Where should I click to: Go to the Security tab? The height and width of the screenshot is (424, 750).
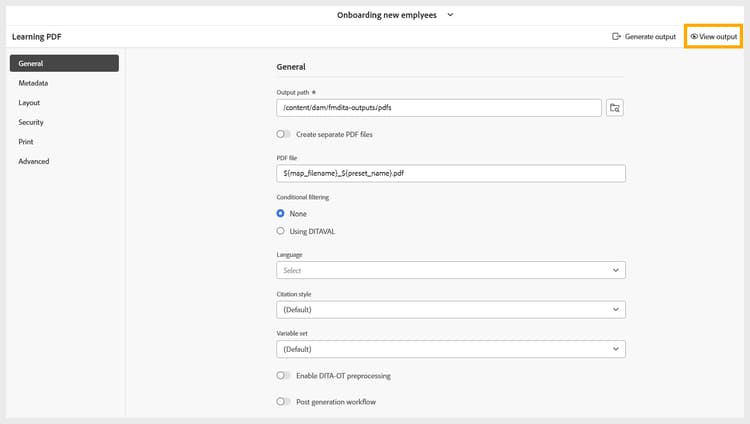pyautogui.click(x=31, y=122)
